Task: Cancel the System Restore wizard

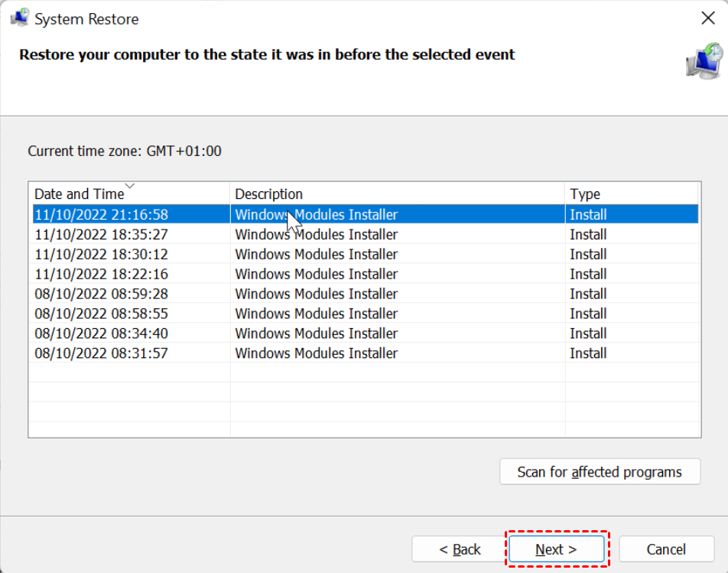Action: point(666,549)
